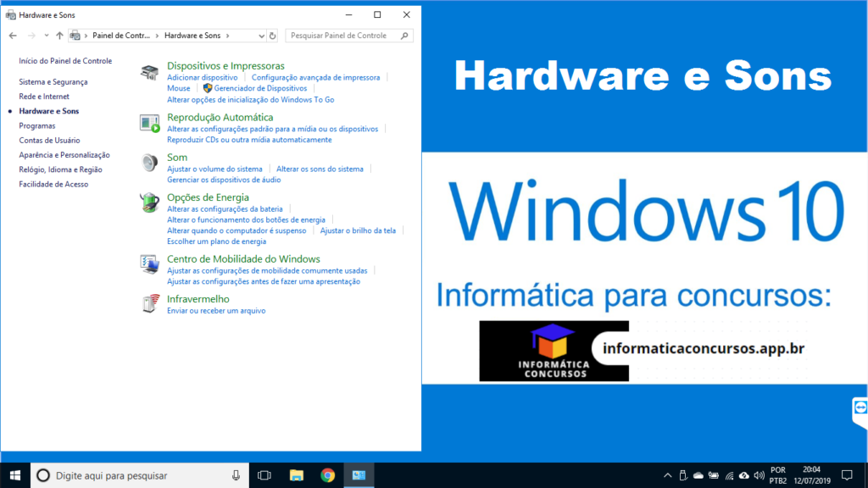Refresh the Control Panel address bar

pyautogui.click(x=272, y=36)
